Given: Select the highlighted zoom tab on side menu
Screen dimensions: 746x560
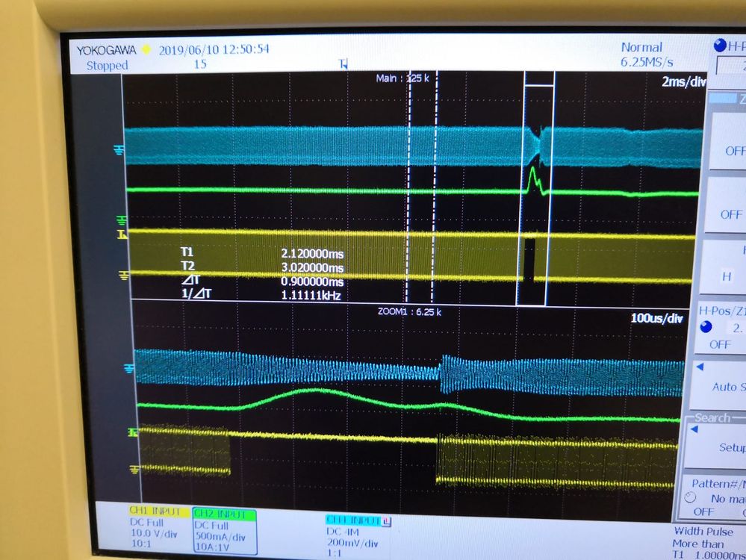Looking at the screenshot, I should pos(727,99).
